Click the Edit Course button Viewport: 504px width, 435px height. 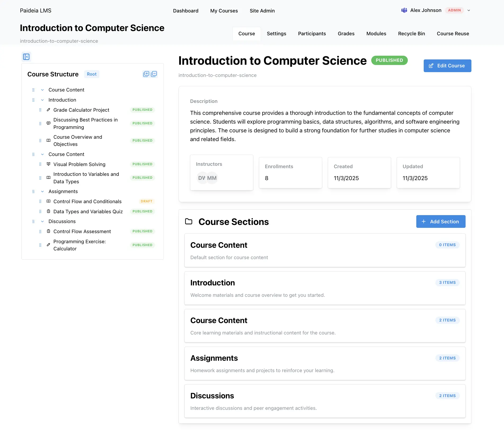[x=447, y=66]
